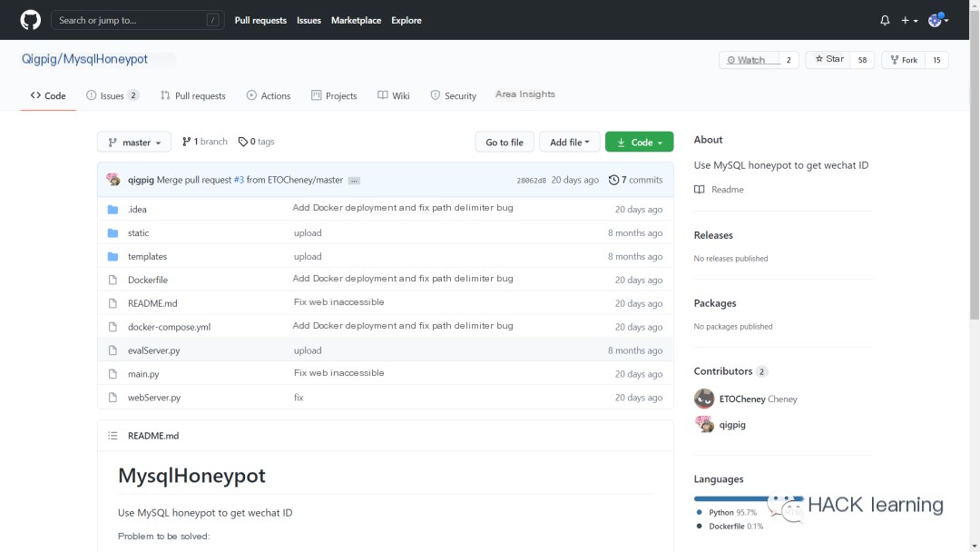This screenshot has height=552, width=980.
Task: Open the master branch dropdown
Action: [x=133, y=142]
